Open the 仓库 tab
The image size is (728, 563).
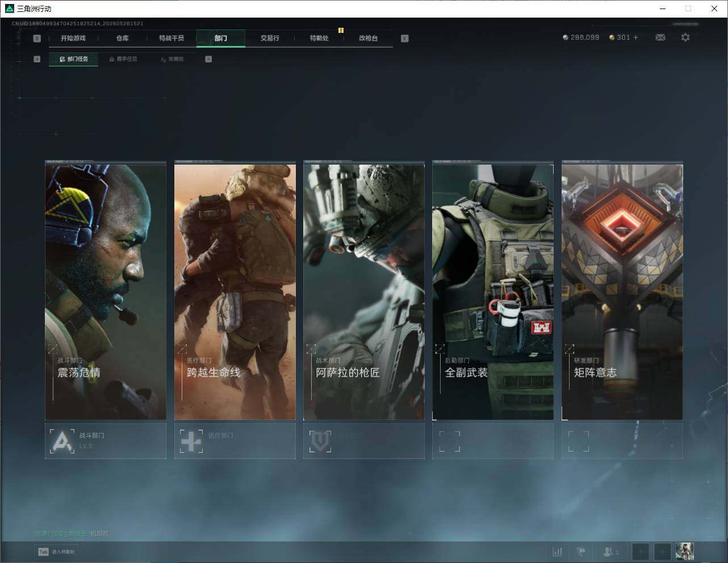tap(123, 38)
